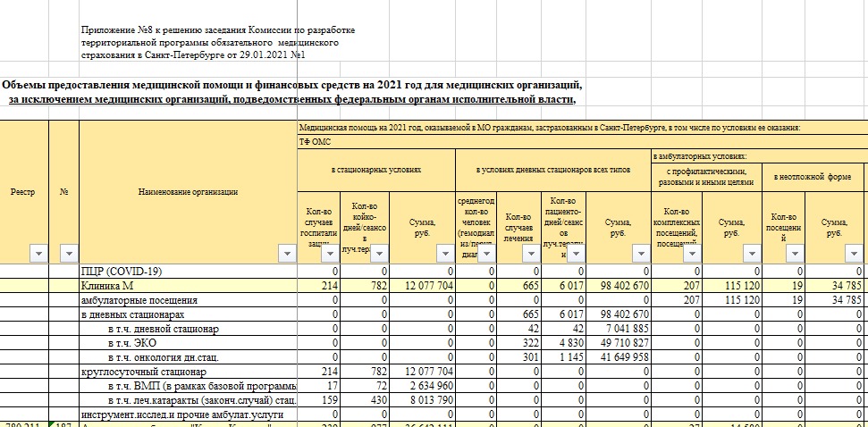Select the Наименование организации header cell
The image size is (868, 427).
(x=189, y=192)
